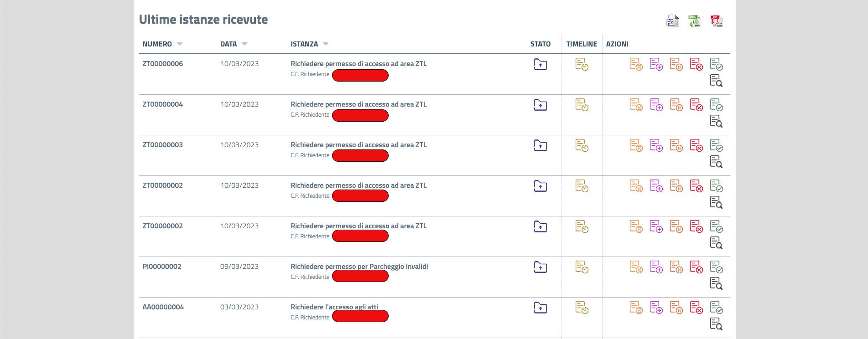Image resolution: width=868 pixels, height=339 pixels.
Task: Select request number ZT00000006
Action: [x=162, y=64]
